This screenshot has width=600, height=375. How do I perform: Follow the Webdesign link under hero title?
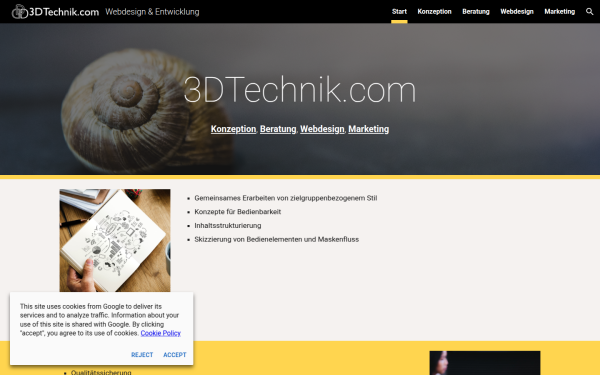pyautogui.click(x=322, y=129)
